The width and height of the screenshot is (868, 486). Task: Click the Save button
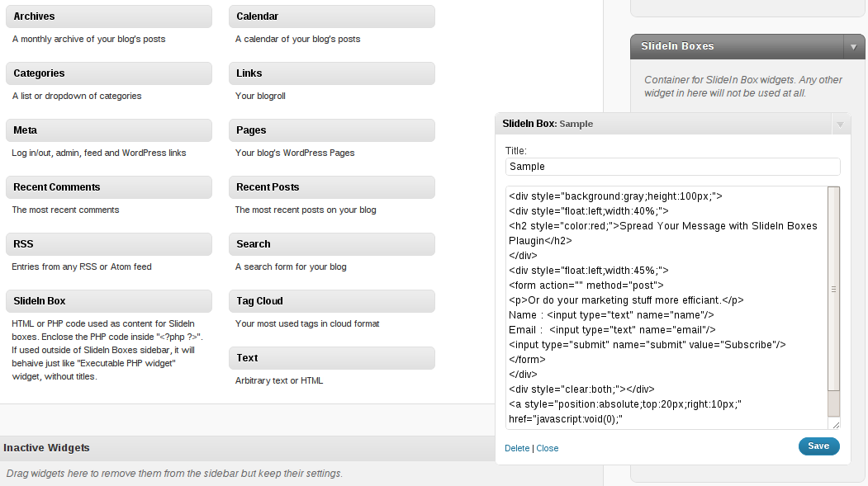pyautogui.click(x=818, y=446)
